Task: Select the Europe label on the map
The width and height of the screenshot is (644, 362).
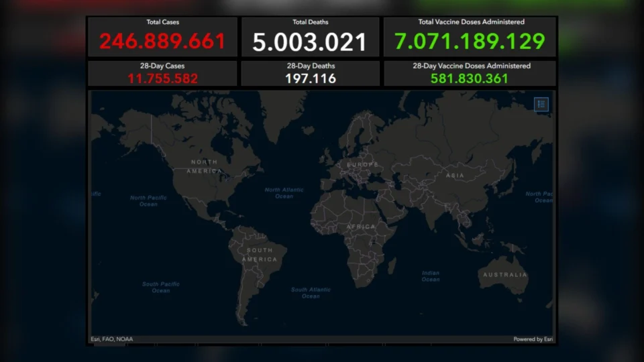Action: pyautogui.click(x=362, y=164)
